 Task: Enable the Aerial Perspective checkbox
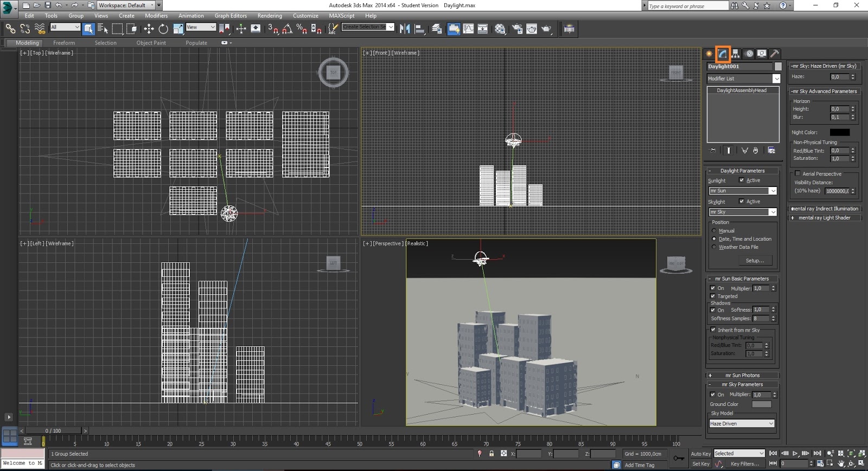click(x=797, y=173)
